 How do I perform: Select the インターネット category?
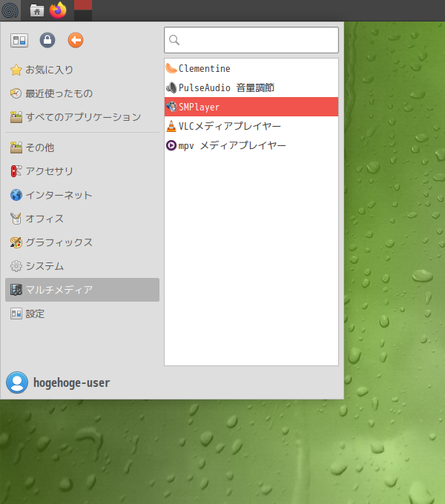point(82,195)
